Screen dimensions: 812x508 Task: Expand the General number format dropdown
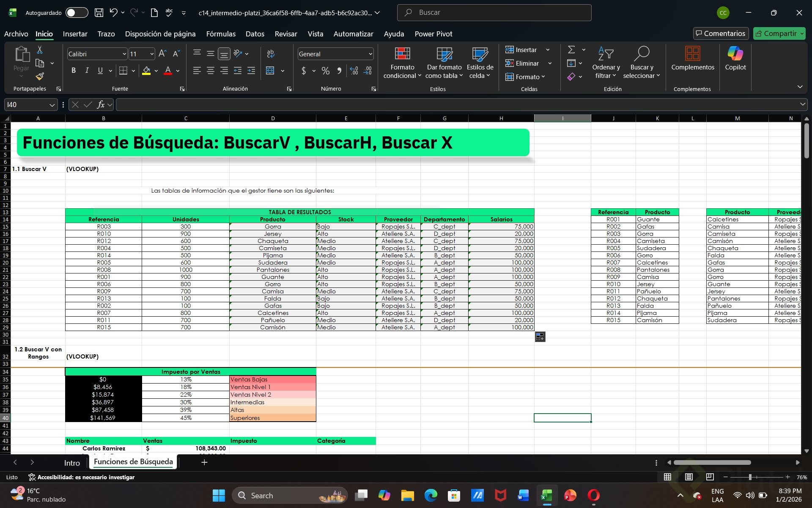pos(370,54)
